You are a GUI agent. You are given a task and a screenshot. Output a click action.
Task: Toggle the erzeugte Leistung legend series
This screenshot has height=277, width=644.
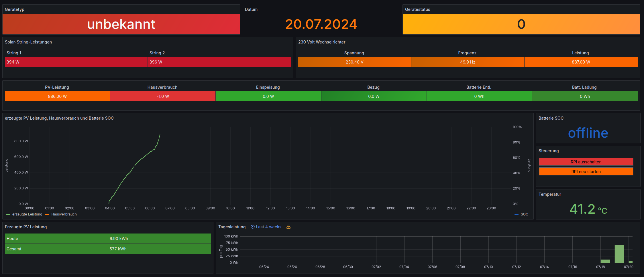(27, 214)
